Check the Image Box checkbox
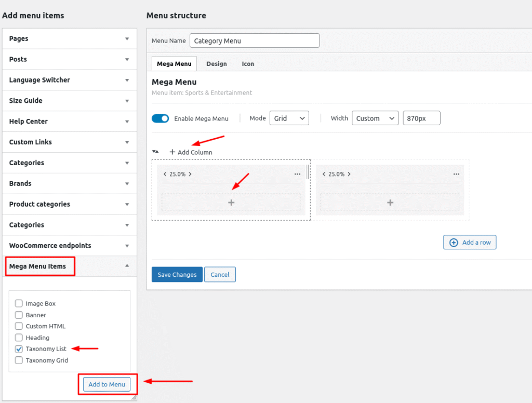The image size is (532, 403). coord(19,303)
